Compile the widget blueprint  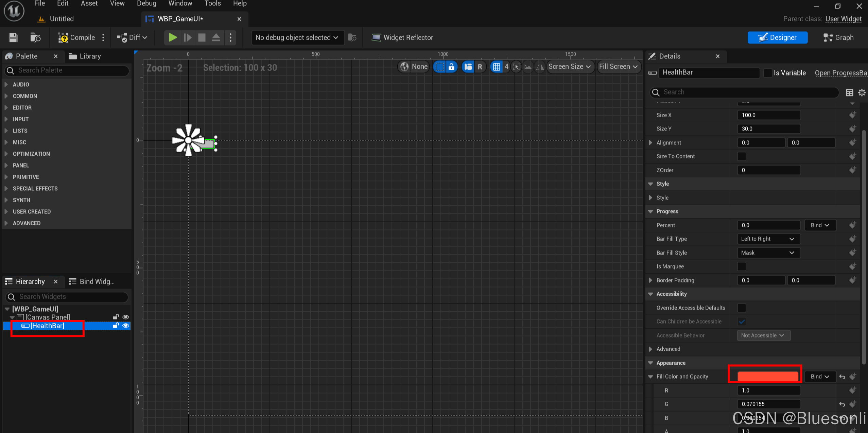(76, 37)
